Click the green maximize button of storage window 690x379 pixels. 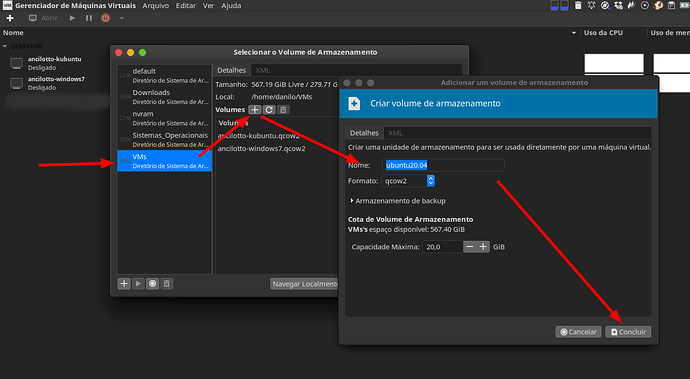pyautogui.click(x=142, y=52)
